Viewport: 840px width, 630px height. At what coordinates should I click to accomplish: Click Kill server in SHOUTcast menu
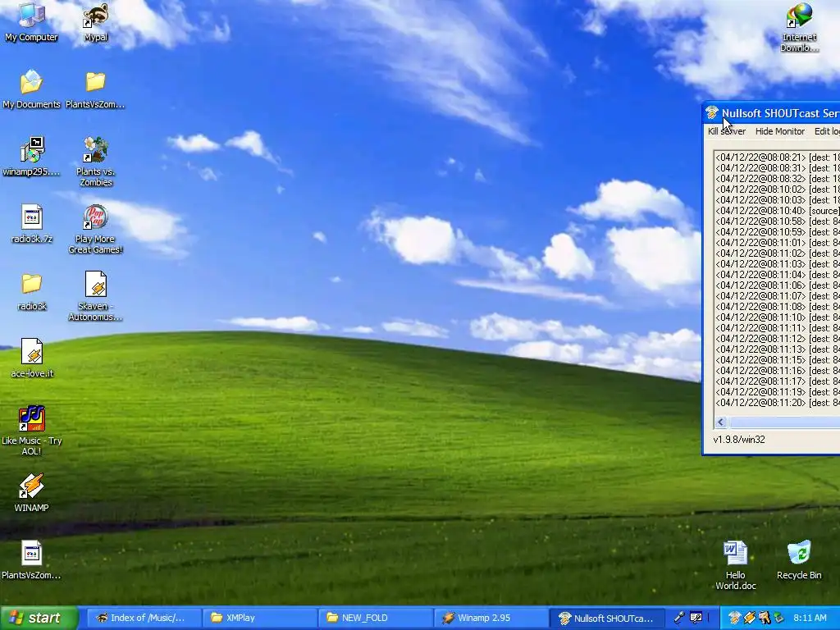coord(727,131)
